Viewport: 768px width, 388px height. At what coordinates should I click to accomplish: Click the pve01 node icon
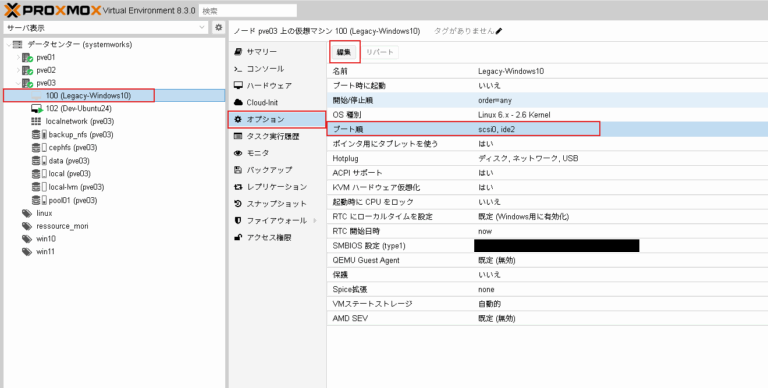click(x=27, y=57)
